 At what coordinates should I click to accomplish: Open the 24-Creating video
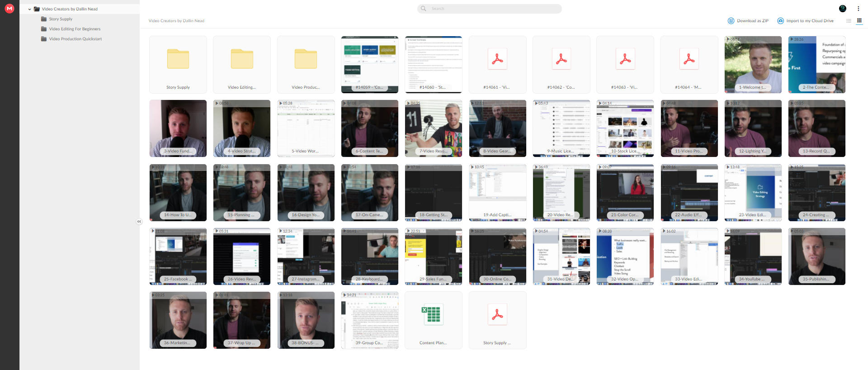(817, 193)
